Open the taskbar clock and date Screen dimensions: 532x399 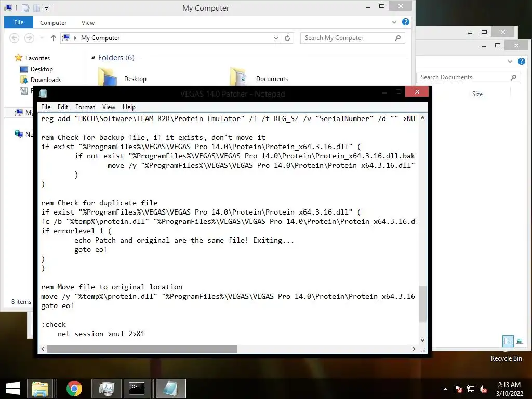click(x=509, y=389)
